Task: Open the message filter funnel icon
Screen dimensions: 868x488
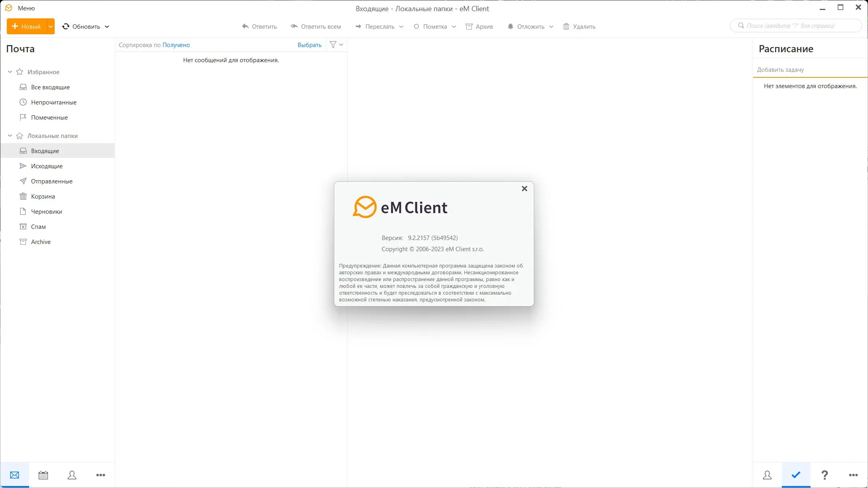Action: point(333,45)
